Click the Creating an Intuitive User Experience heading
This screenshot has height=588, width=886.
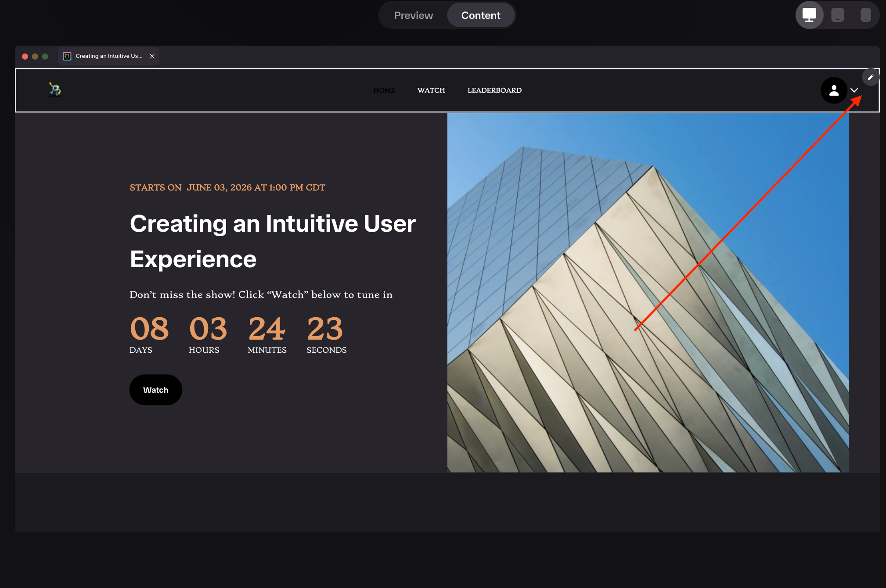coord(272,241)
